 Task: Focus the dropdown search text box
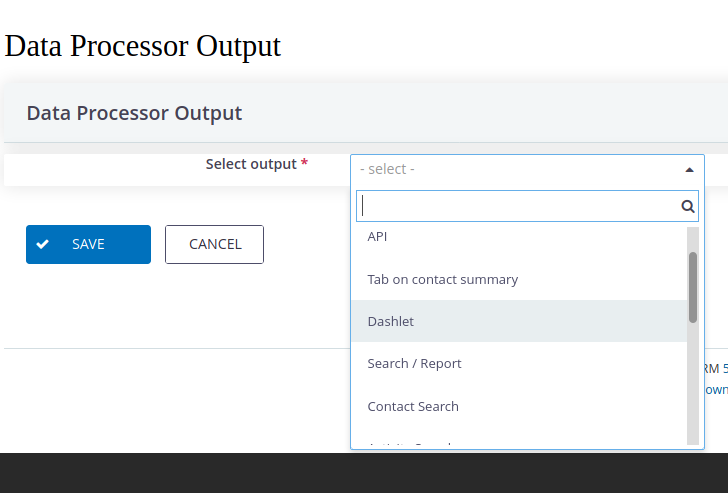(527, 206)
